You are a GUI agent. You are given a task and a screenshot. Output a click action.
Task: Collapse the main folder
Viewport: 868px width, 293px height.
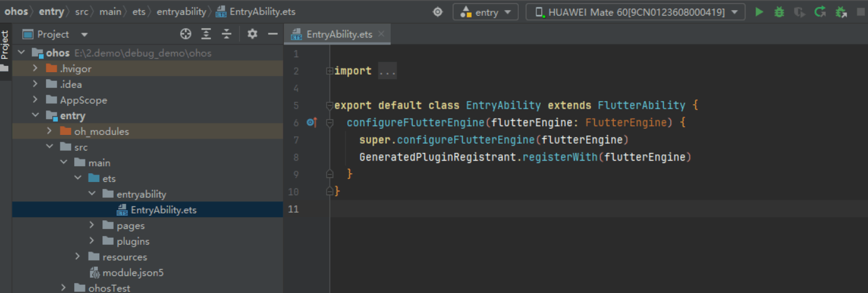(63, 162)
